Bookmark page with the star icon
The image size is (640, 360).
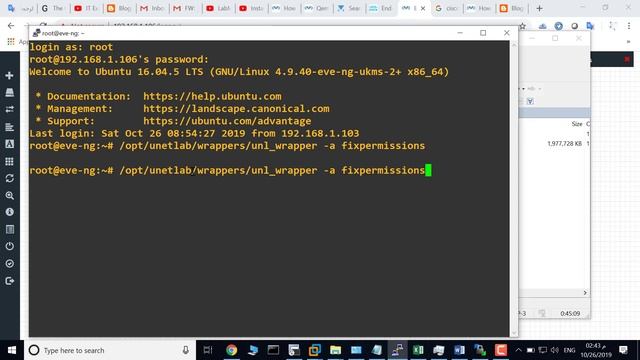tap(522, 26)
